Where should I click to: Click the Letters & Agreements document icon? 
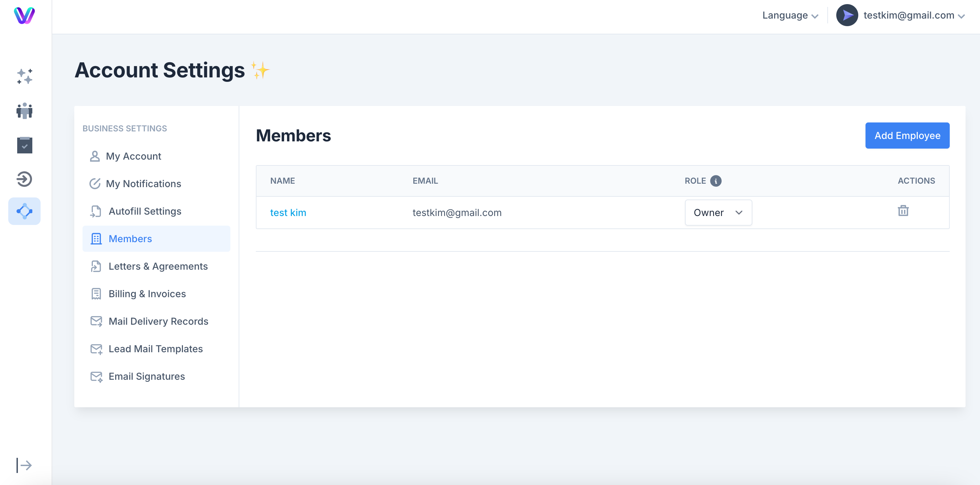(x=96, y=266)
